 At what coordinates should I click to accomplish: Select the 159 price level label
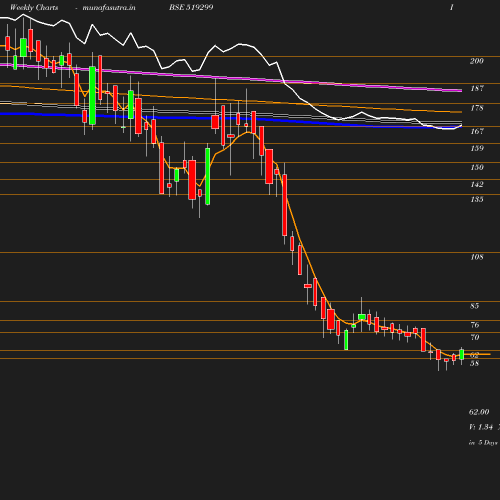tap(477, 148)
